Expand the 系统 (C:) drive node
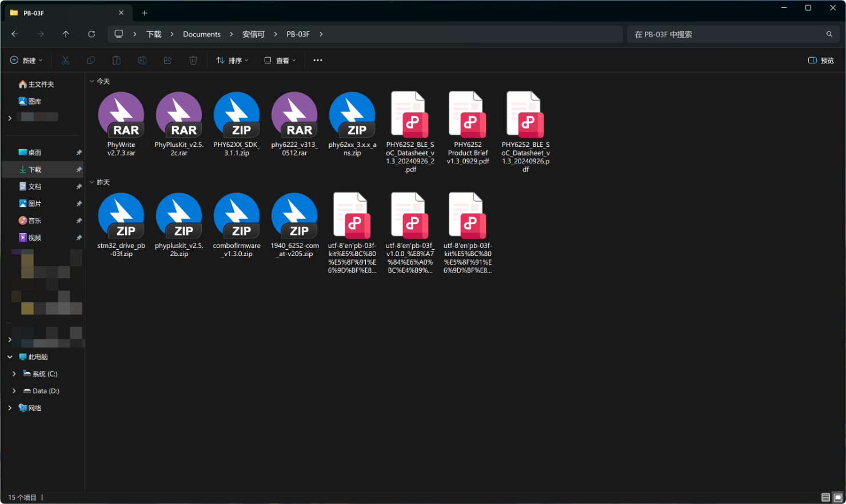The height and width of the screenshot is (504, 846). pyautogui.click(x=14, y=374)
